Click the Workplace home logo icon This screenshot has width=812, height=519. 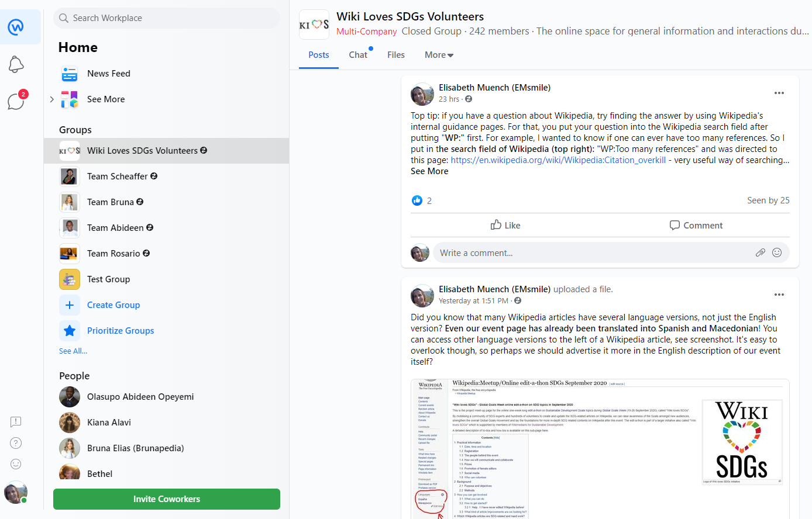[16, 27]
